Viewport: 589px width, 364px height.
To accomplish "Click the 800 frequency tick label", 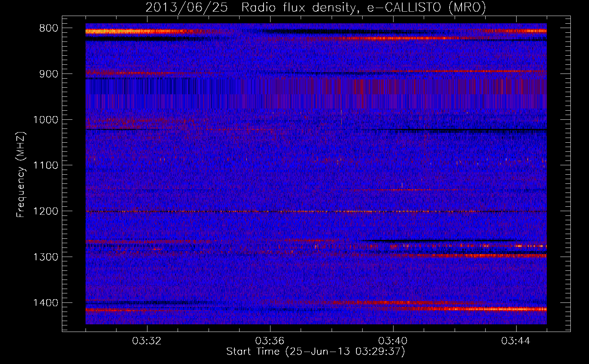I will [x=48, y=28].
